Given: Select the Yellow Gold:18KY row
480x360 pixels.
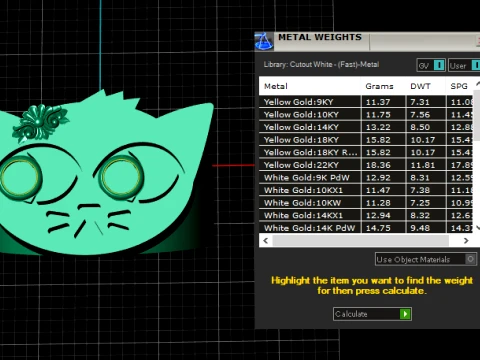Looking at the screenshot, I should pyautogui.click(x=366, y=140).
